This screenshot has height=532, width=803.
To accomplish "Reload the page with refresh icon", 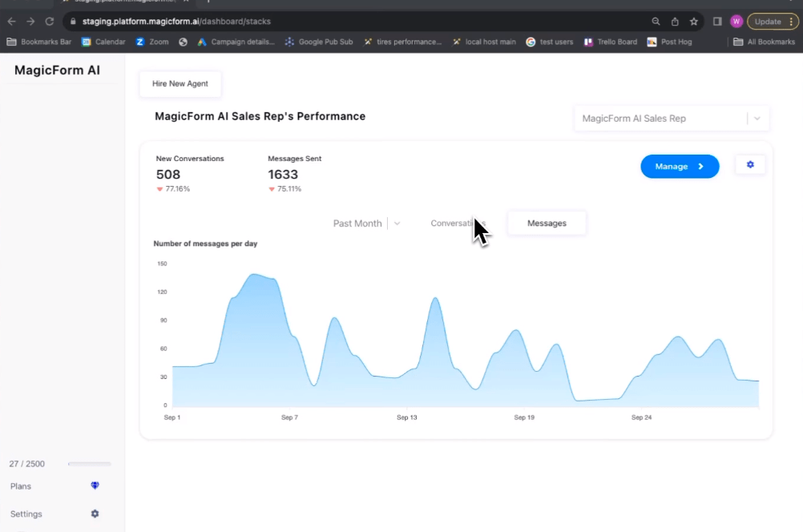I will point(50,22).
